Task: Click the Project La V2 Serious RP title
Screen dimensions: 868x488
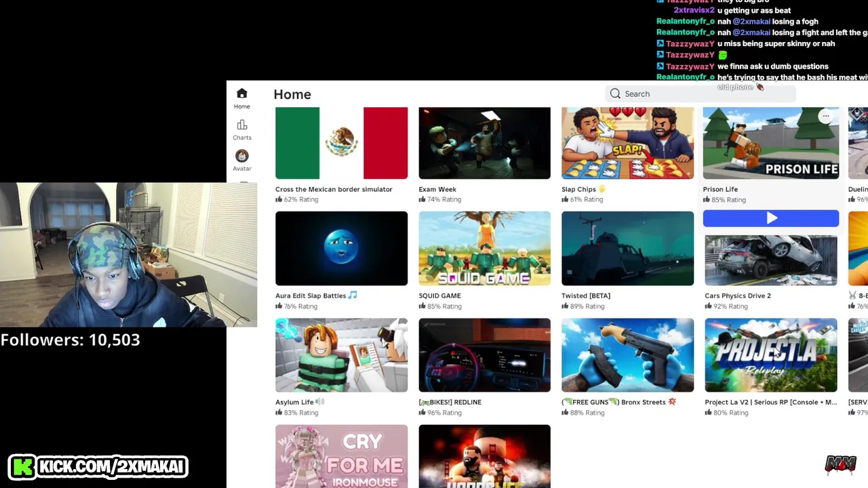Action: (x=770, y=402)
